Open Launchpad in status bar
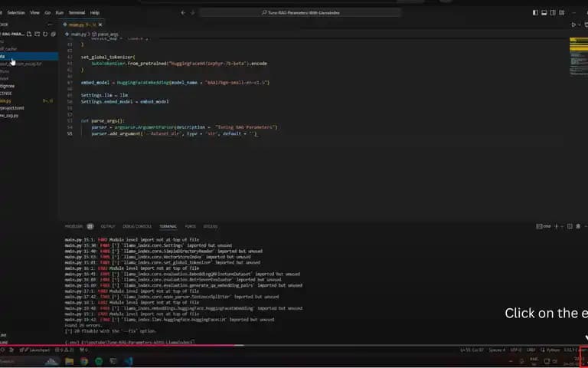The height and width of the screenshot is (368, 588). coord(35,350)
